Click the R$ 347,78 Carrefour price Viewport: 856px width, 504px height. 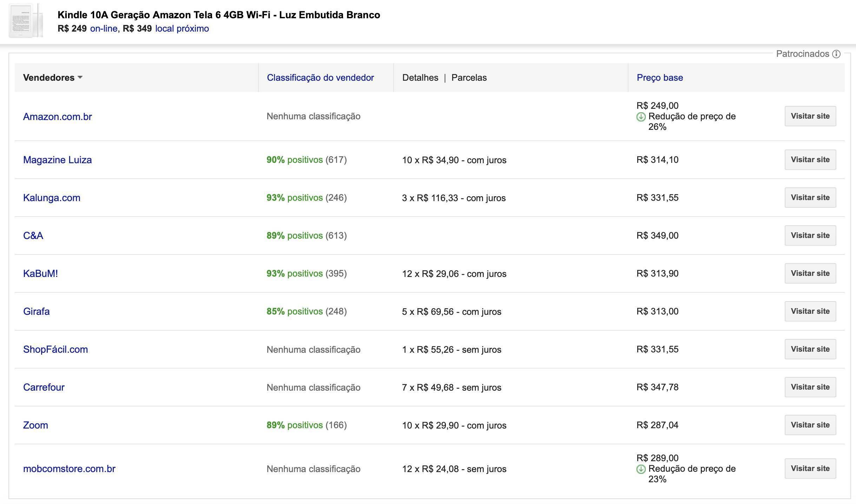(658, 387)
